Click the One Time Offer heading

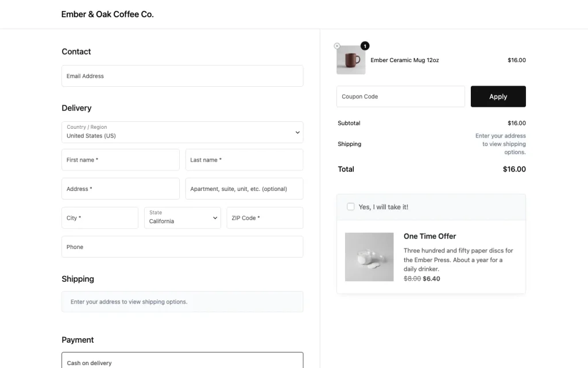click(x=430, y=236)
